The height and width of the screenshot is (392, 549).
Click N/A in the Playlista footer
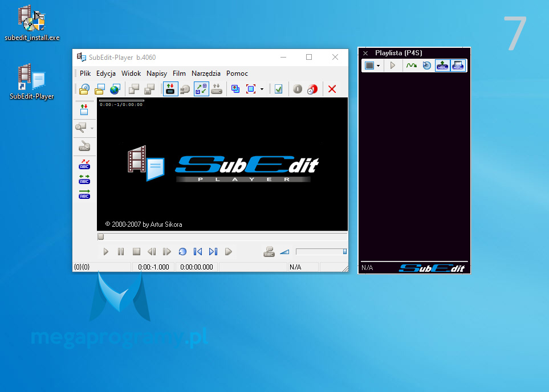[x=367, y=268]
